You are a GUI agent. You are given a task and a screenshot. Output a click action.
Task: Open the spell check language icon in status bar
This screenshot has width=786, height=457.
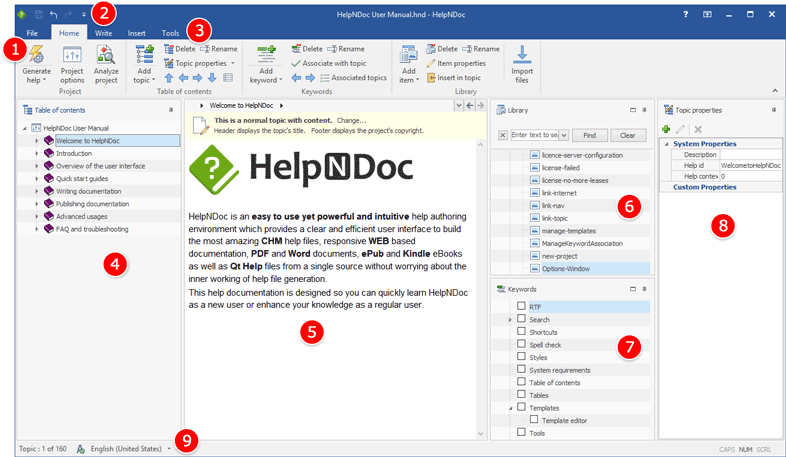(x=80, y=448)
